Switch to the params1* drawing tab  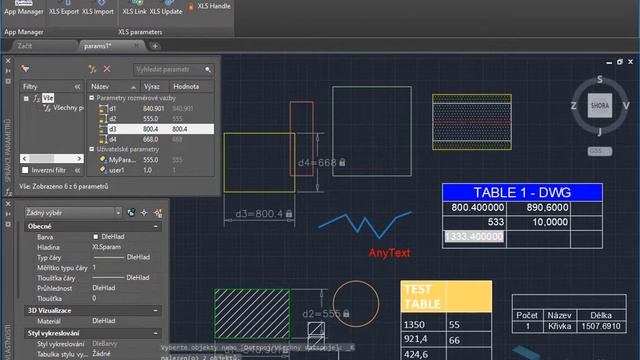coord(97,46)
